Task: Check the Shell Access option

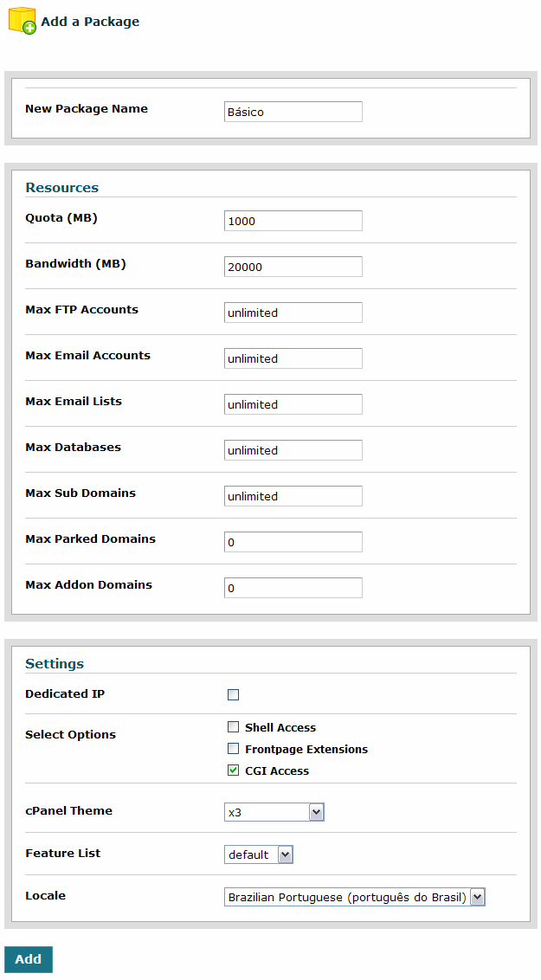Action: (233, 727)
